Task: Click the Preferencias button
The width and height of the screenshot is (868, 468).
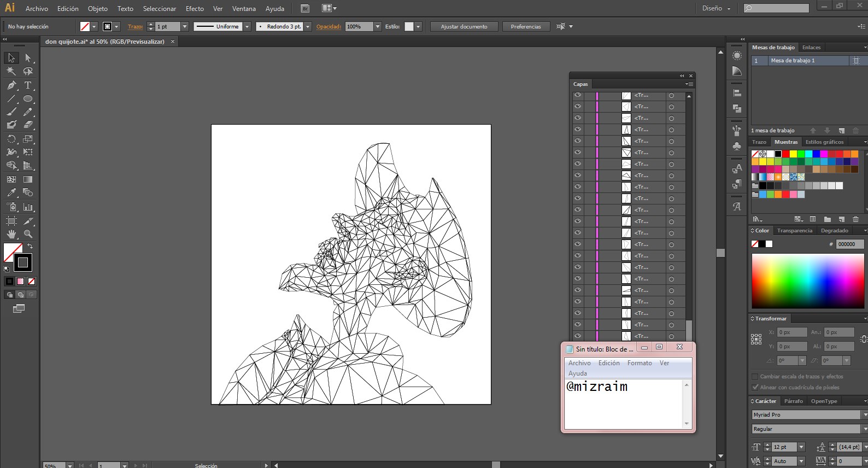Action: 526,26
